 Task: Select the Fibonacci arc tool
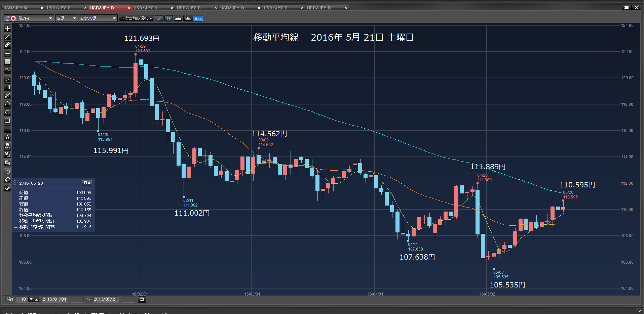pos(7,70)
